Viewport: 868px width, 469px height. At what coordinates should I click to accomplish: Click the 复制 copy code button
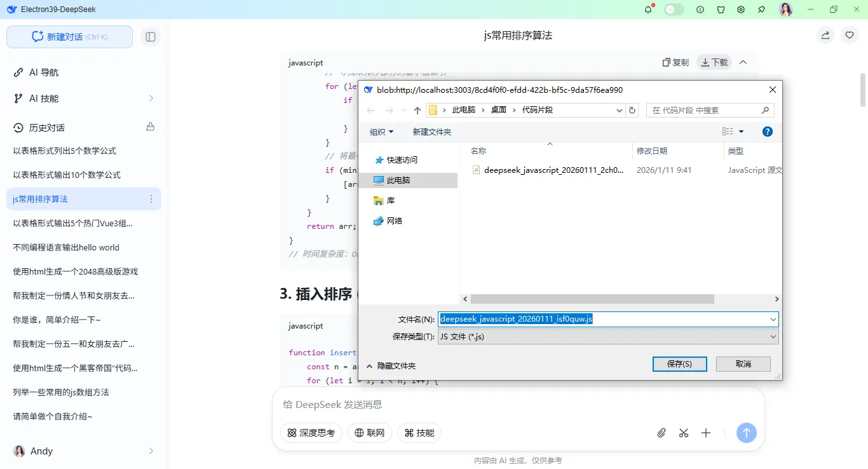pos(675,62)
